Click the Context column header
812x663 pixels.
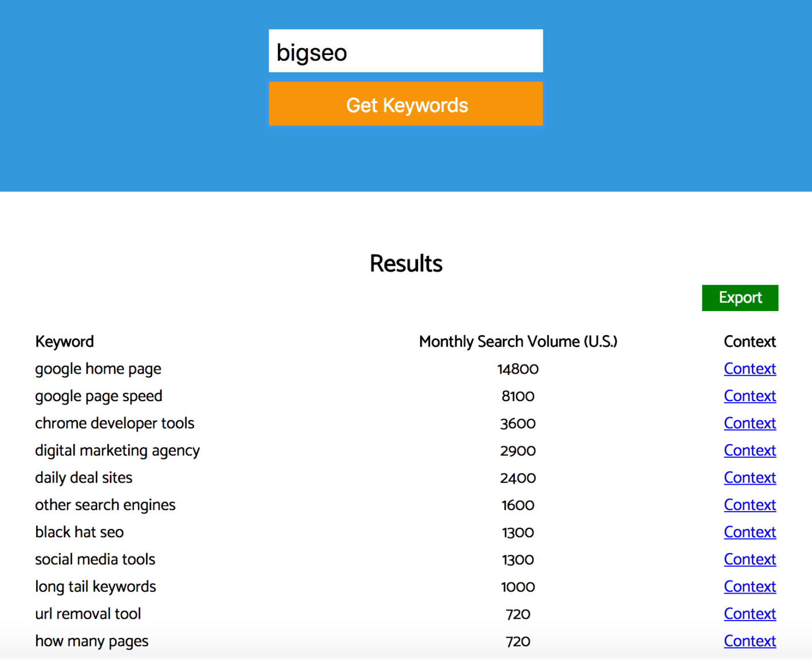pyautogui.click(x=750, y=342)
